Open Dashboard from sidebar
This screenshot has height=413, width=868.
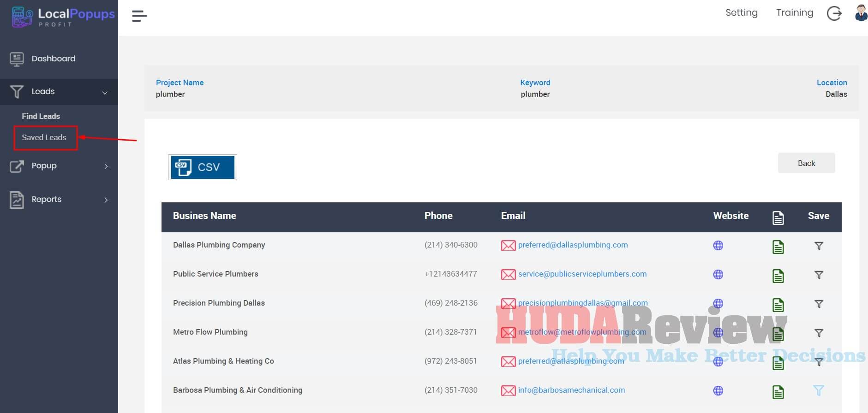pyautogui.click(x=54, y=59)
